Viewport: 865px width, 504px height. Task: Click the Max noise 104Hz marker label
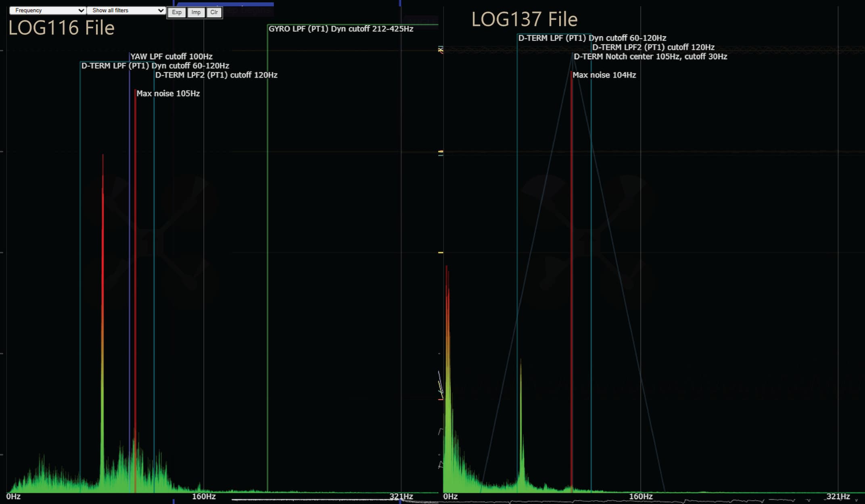click(604, 75)
